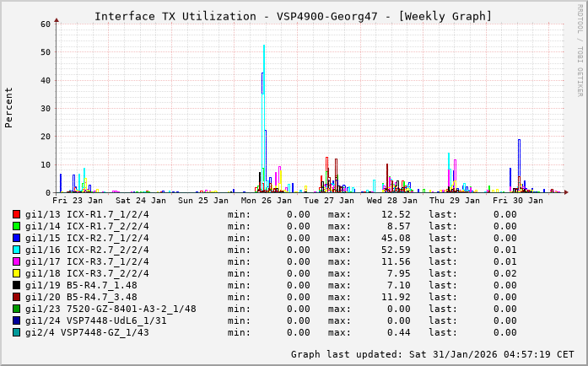Select the blue gi1/15 legend swatch

click(x=17, y=239)
